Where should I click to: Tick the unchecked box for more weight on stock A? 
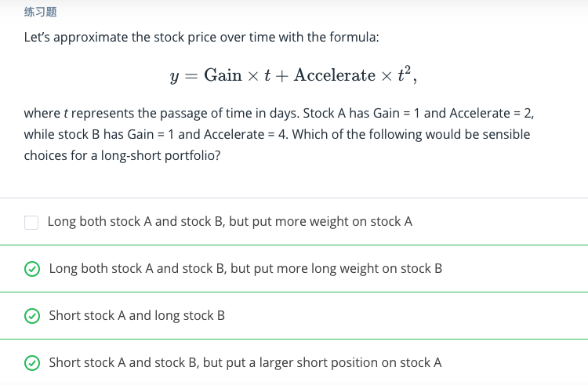[31, 222]
